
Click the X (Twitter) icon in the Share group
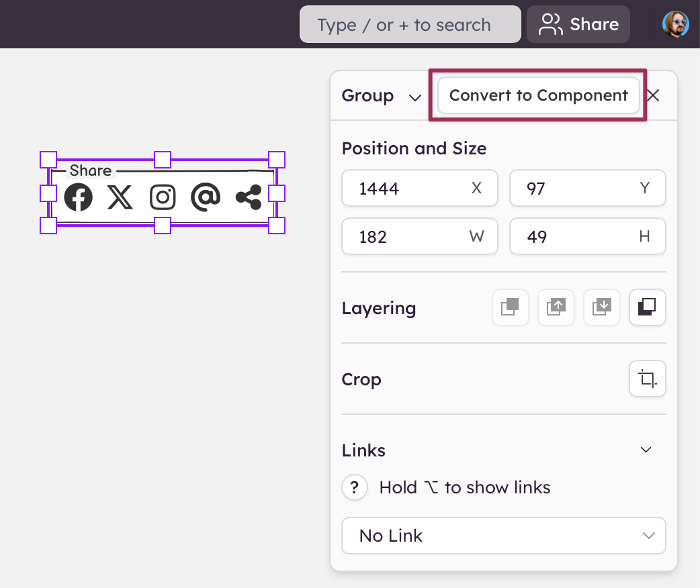120,197
